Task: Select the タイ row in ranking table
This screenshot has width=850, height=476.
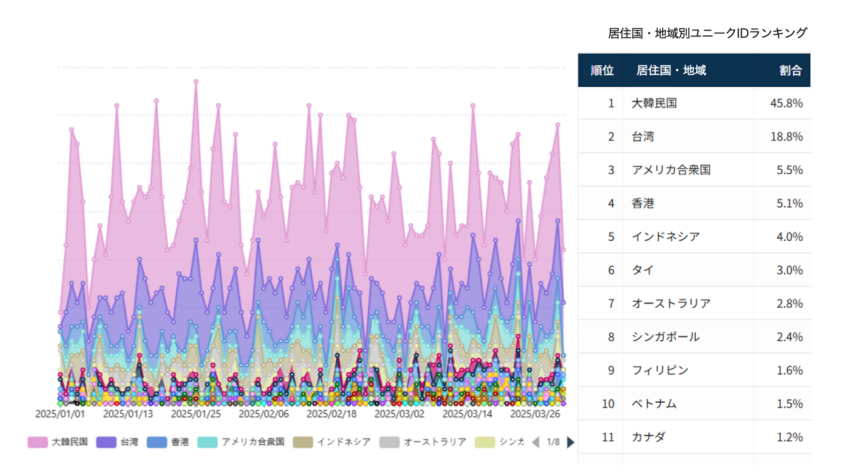Action: (694, 270)
